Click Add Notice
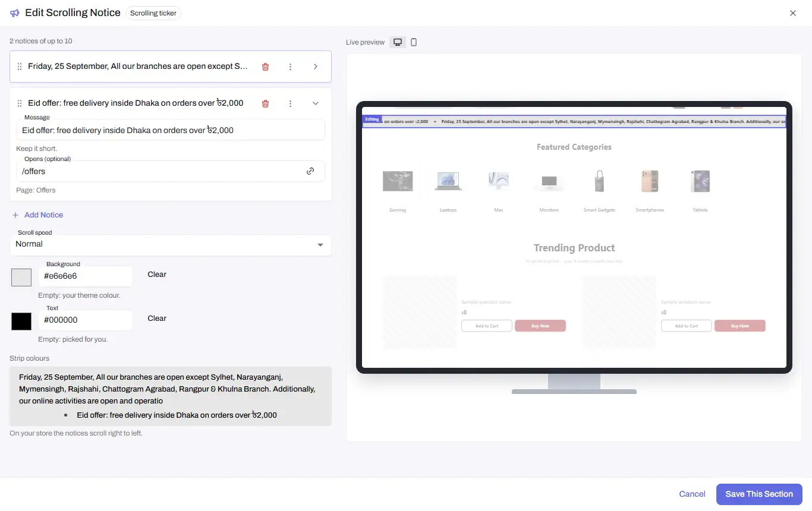Image resolution: width=812 pixels, height=511 pixels. [x=37, y=215]
